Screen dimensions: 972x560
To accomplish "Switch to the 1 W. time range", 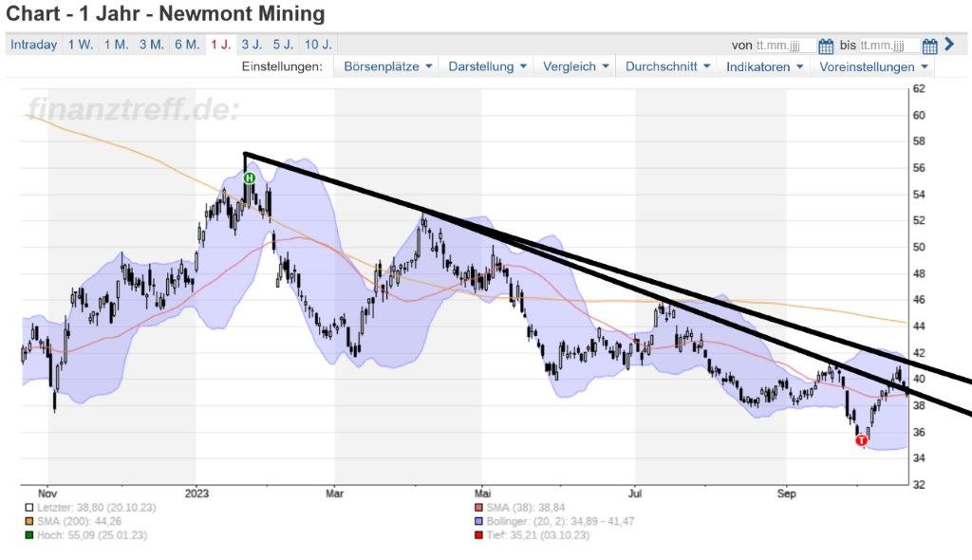I will pyautogui.click(x=81, y=45).
